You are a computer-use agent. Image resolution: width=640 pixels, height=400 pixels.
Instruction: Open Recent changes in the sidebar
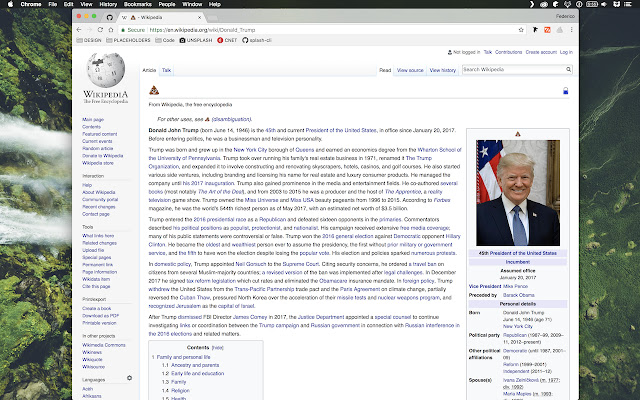click(x=99, y=207)
